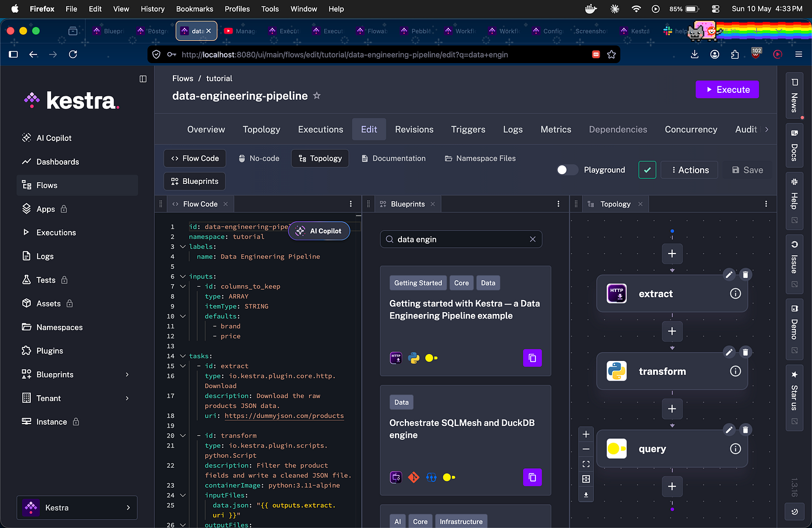Toggle the Blueprints panel button
The width and height of the screenshot is (812, 528).
point(195,182)
